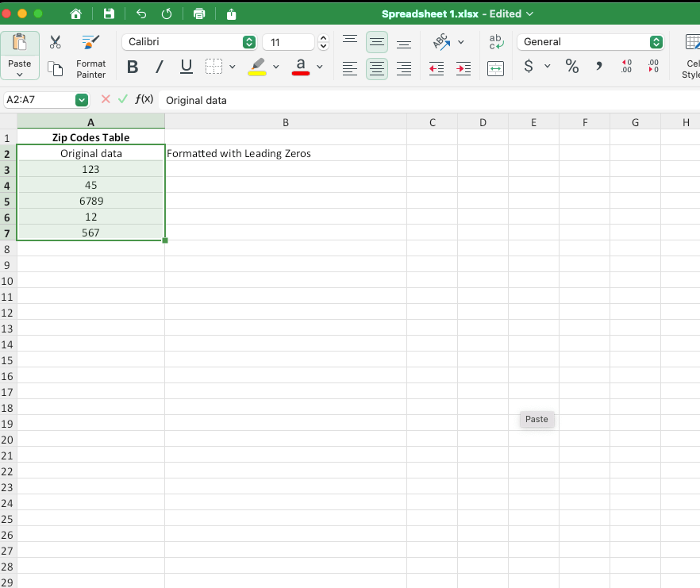The image size is (700, 588).
Task: Confirm entry with the green checkmark
Action: (121, 100)
